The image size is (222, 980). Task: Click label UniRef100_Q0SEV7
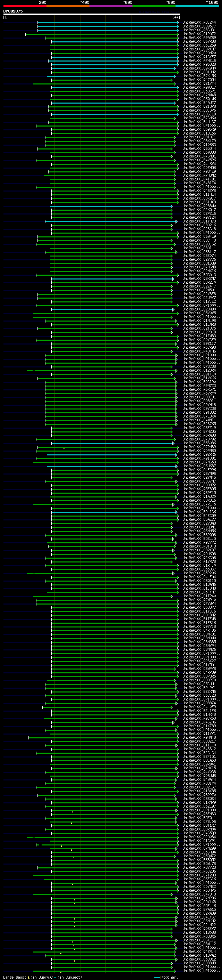click(199, 929)
